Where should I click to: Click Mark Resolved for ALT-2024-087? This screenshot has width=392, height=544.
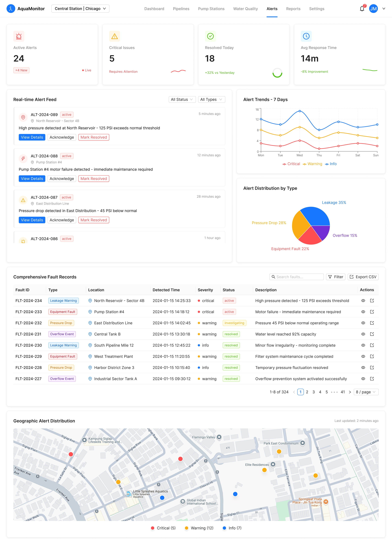coord(94,220)
